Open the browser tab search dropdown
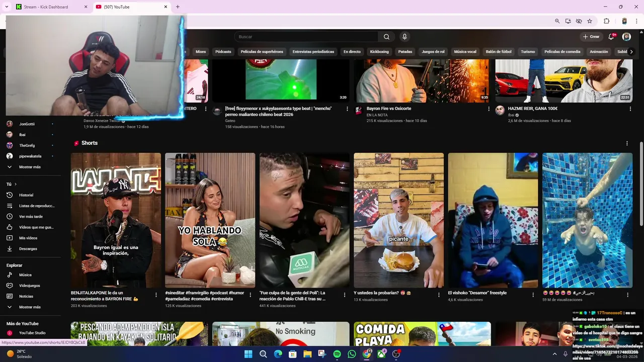Image resolution: width=644 pixels, height=362 pixels. tap(7, 7)
